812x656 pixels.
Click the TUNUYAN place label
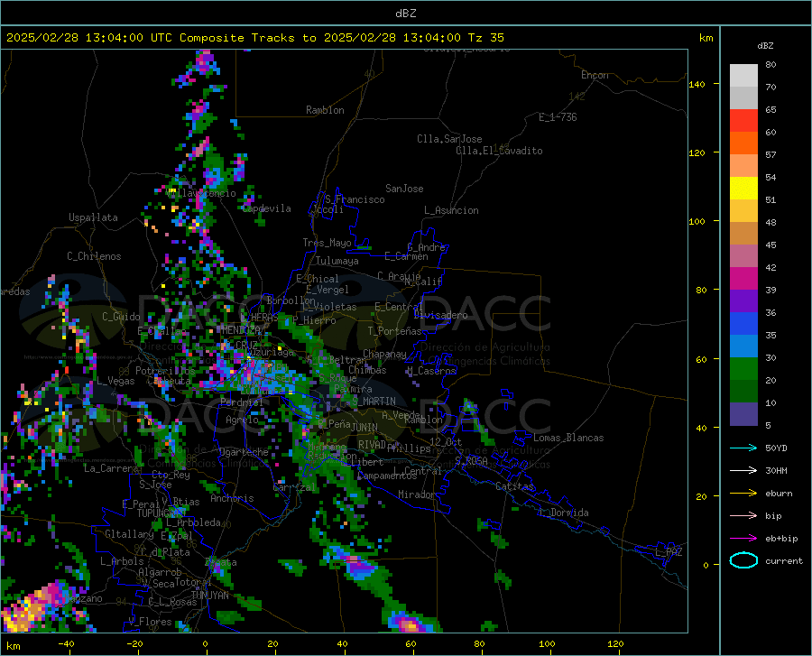coord(209,596)
